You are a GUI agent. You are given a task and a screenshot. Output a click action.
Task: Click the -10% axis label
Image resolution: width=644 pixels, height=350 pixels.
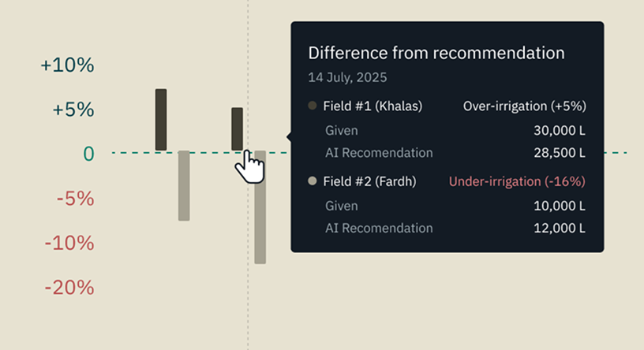click(69, 243)
